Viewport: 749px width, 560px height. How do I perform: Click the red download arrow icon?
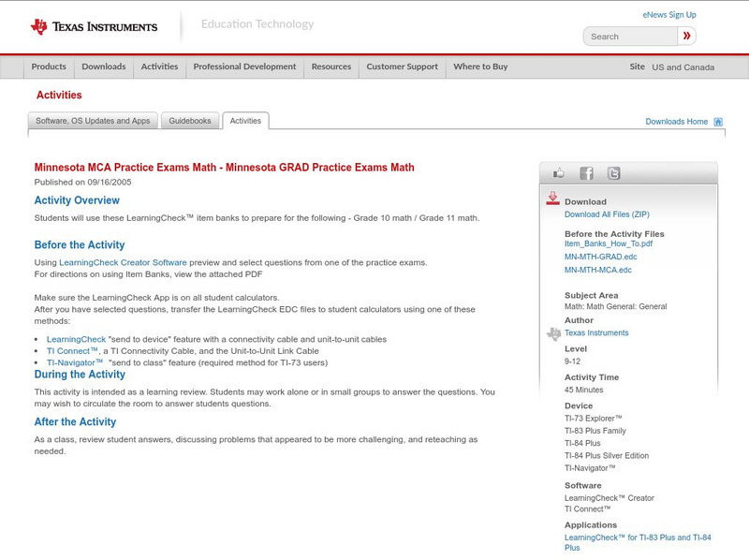click(x=554, y=199)
